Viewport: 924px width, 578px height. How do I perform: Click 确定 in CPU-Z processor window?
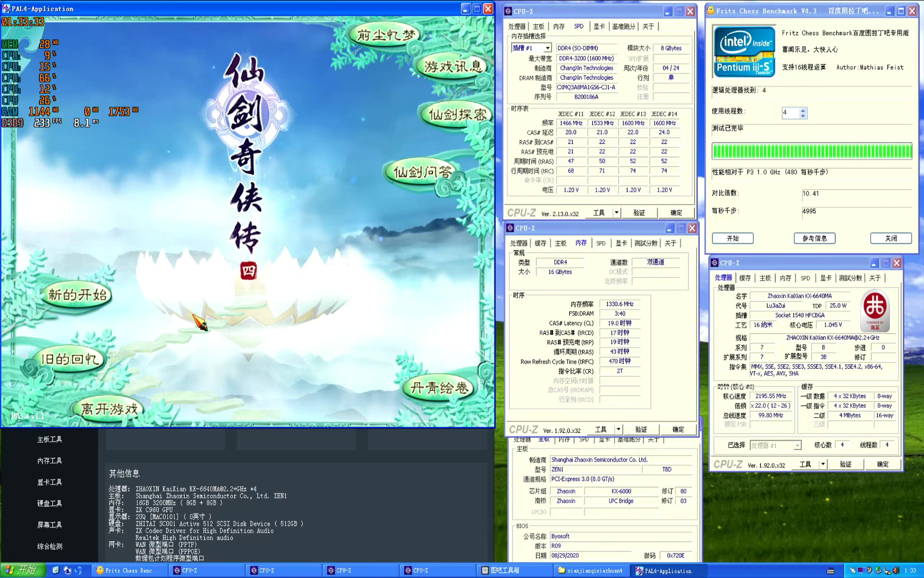point(882,464)
